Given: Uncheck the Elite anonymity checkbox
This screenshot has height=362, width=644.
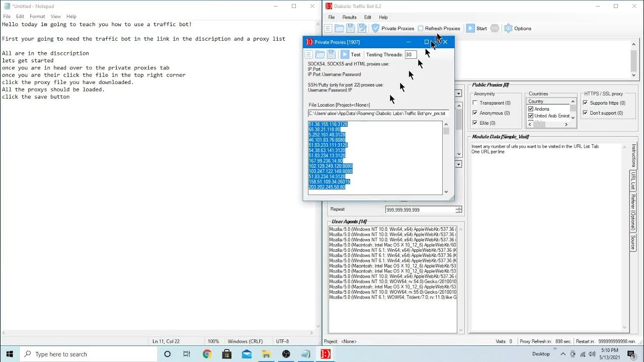Looking at the screenshot, I should click(475, 123).
